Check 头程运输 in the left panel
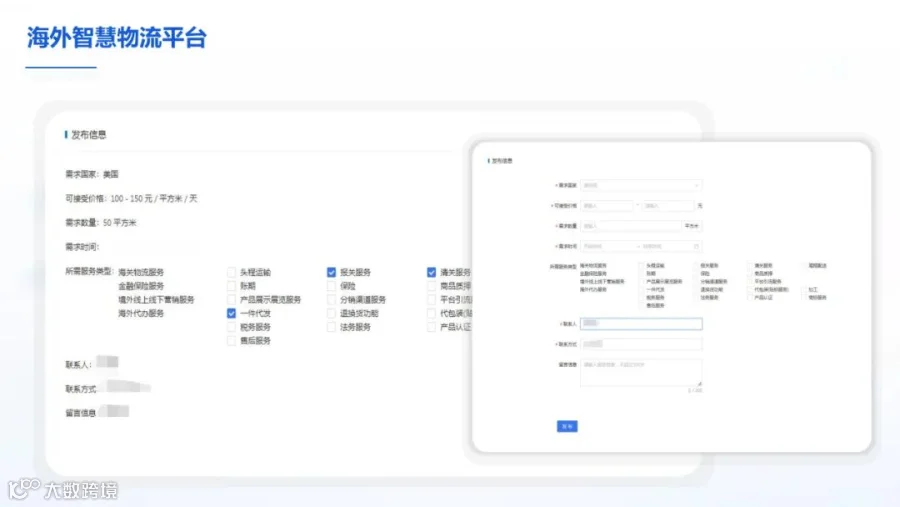900x507 pixels. [x=231, y=272]
